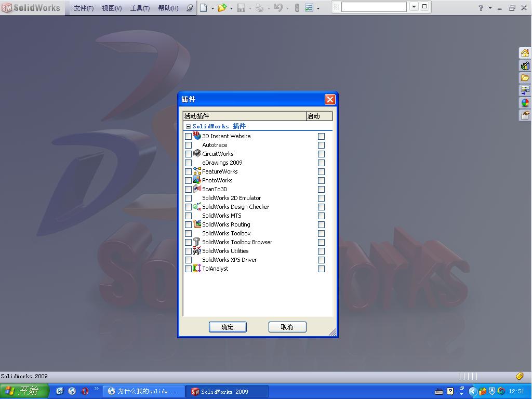Click the Opera browser quick launch icon
This screenshot has height=399, width=532.
point(85,391)
